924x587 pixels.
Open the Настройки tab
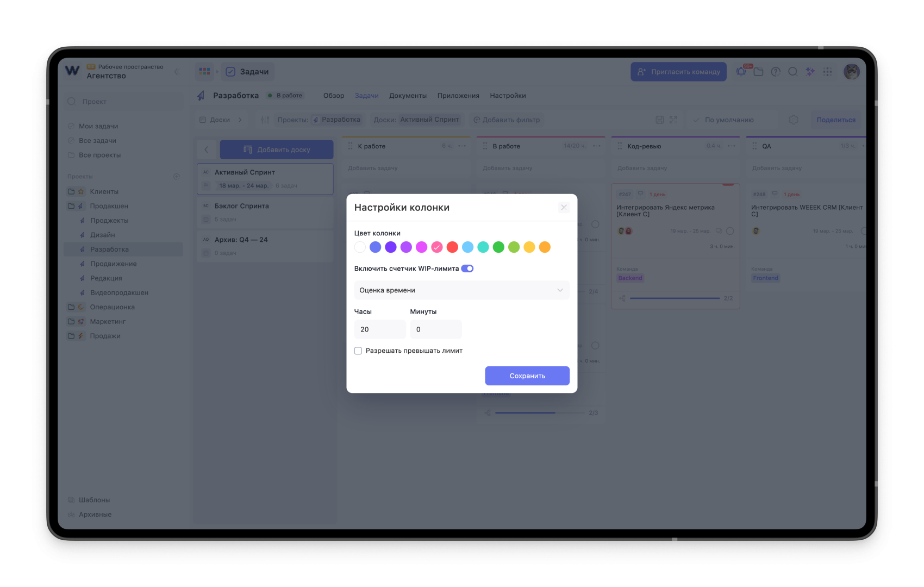(508, 96)
